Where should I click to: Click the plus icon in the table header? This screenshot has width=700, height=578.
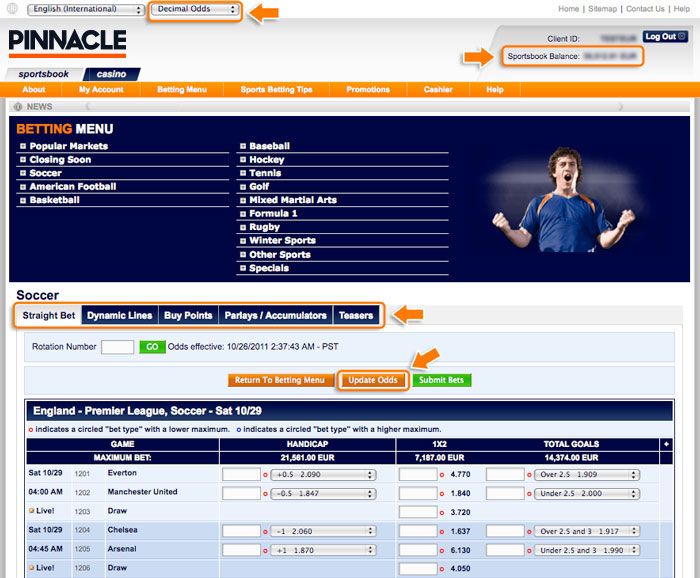coord(666,444)
